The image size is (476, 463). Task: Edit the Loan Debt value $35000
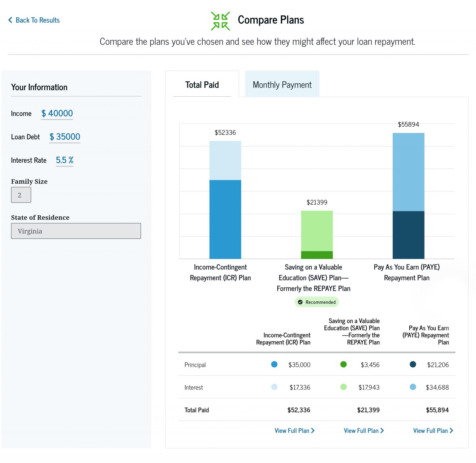pyautogui.click(x=65, y=137)
